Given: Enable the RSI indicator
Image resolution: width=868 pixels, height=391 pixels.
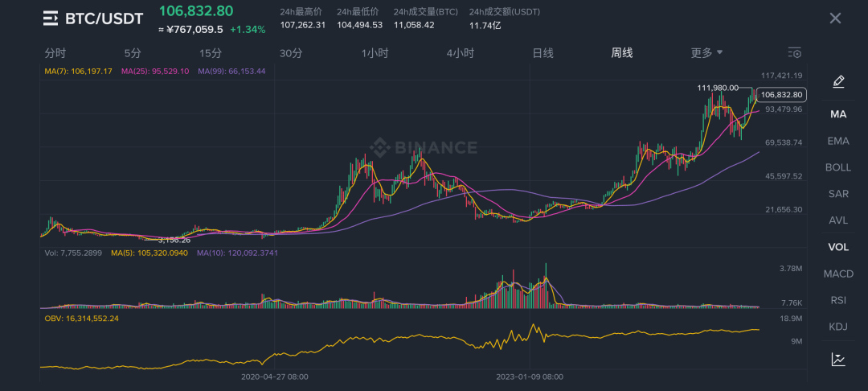Looking at the screenshot, I should point(838,300).
